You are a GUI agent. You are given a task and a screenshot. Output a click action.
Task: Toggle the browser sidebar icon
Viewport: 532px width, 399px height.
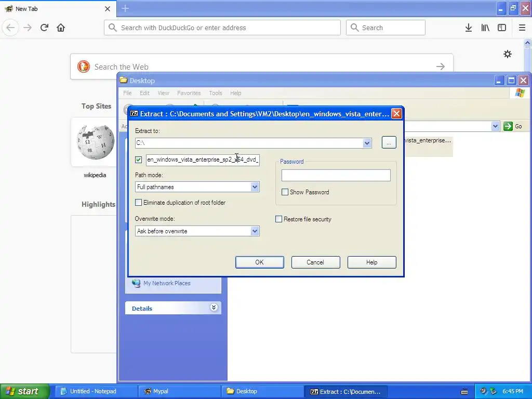click(502, 28)
